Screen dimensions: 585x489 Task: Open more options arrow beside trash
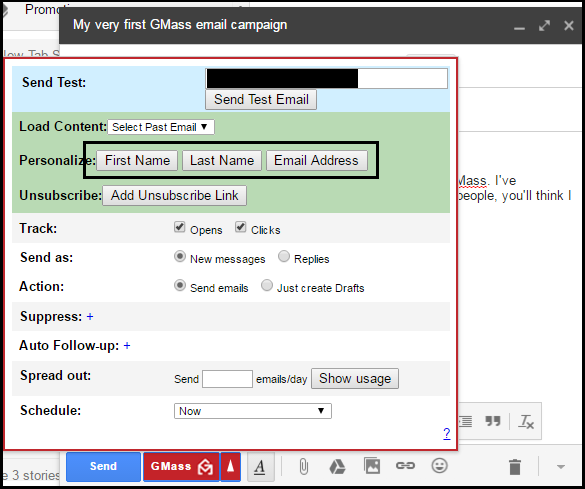click(561, 467)
